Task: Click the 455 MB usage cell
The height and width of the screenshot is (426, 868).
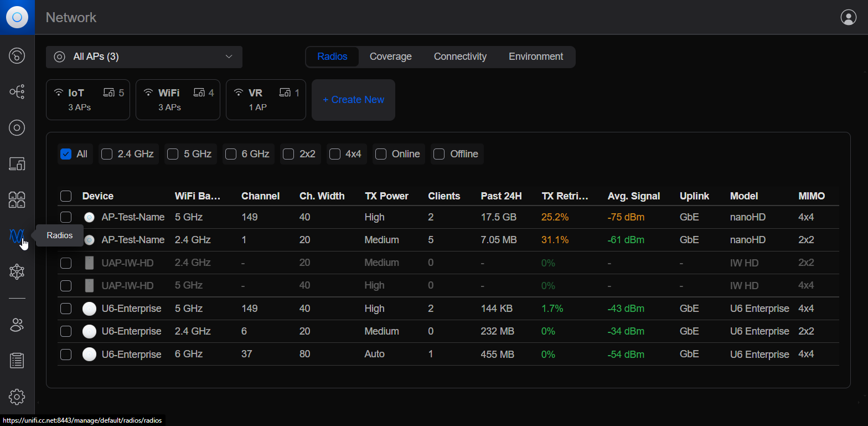Action: click(498, 354)
